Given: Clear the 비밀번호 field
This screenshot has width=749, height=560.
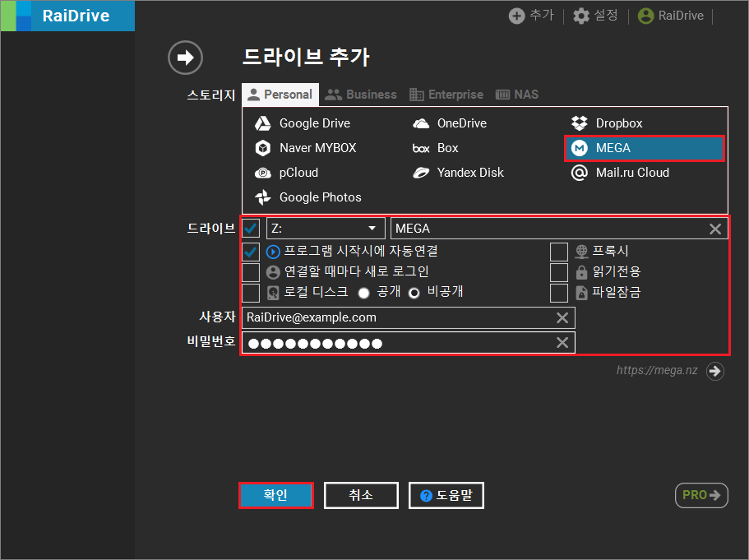Looking at the screenshot, I should coord(562,343).
